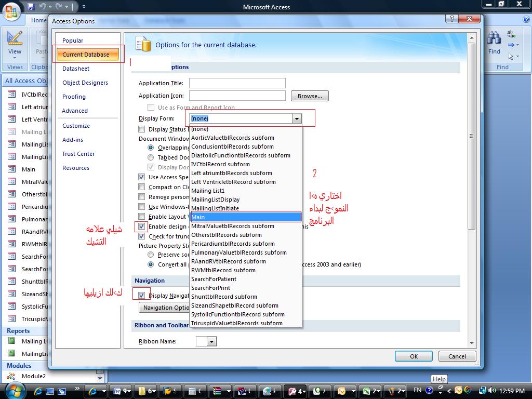Click the module icon beside Module2
Image resolution: width=532 pixels, height=399 pixels.
[11, 376]
